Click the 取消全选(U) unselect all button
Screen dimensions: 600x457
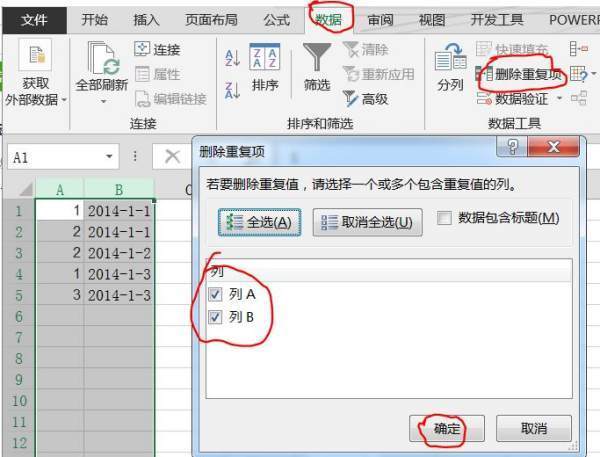click(x=367, y=222)
